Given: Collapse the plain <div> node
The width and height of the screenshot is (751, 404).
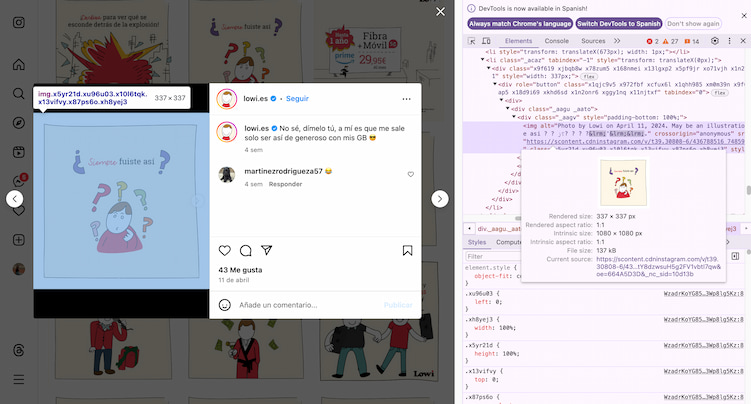Looking at the screenshot, I should point(501,101).
